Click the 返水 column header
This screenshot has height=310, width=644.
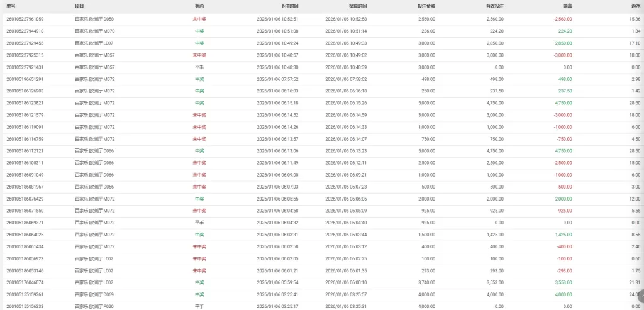point(636,5)
